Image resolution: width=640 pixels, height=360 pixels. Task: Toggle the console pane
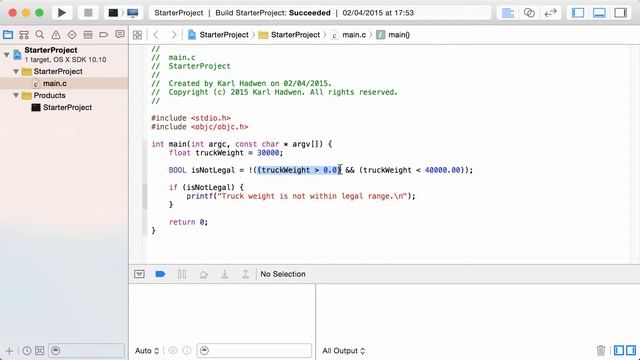click(631, 350)
